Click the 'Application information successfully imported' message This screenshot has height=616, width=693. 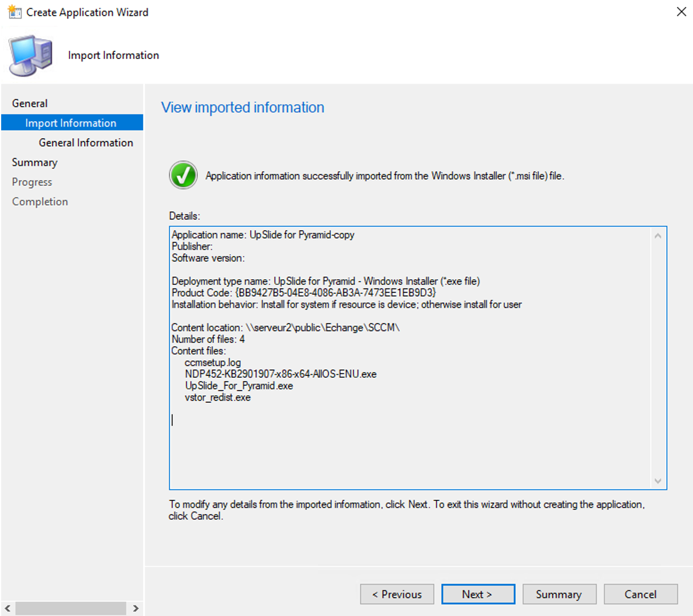(385, 176)
